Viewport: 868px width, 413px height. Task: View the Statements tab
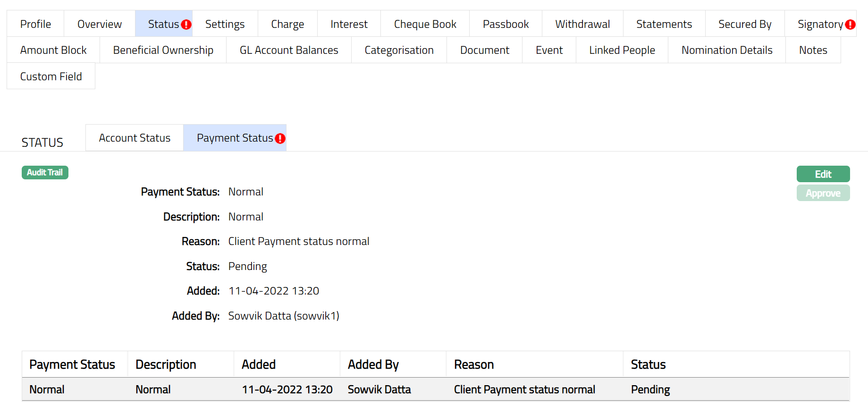point(664,24)
